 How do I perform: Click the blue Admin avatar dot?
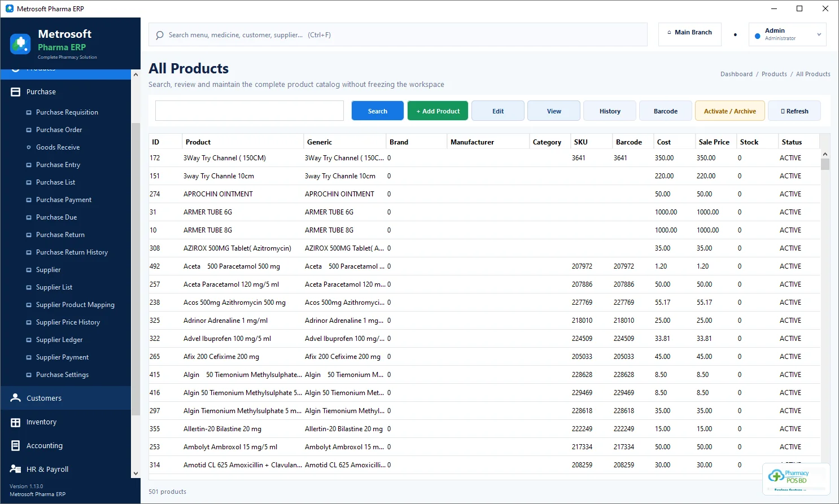pos(758,36)
